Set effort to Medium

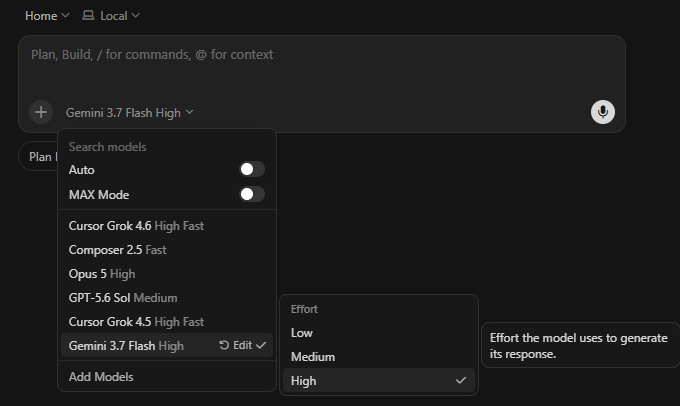click(x=379, y=357)
